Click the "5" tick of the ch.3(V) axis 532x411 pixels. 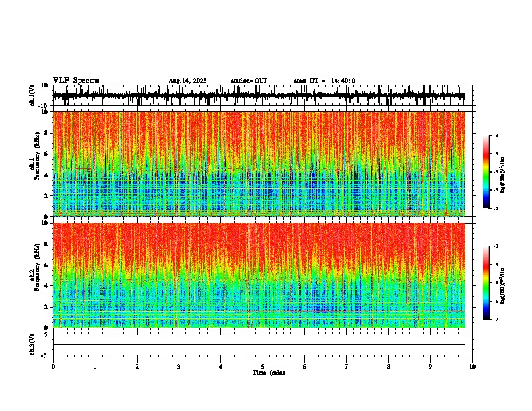pos(46,334)
